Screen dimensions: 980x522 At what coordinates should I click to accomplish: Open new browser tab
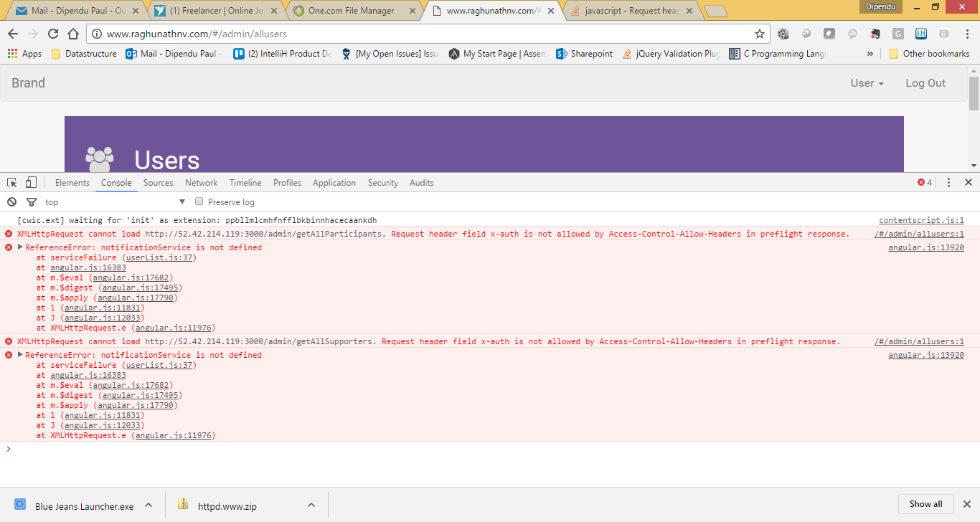pos(715,11)
